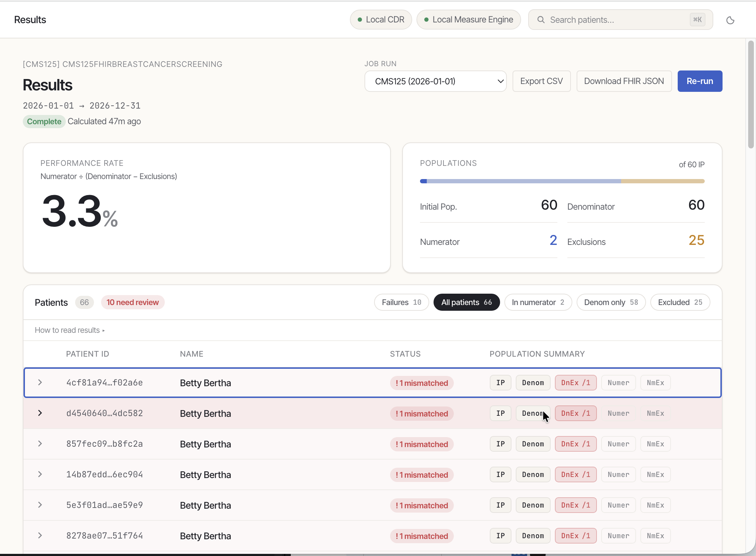The image size is (756, 556).
Task: Click the PATIENT ID column header
Action: [x=88, y=354]
